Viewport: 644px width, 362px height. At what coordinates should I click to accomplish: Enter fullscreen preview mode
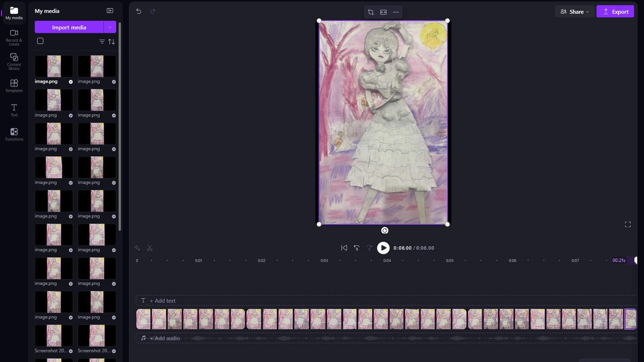628,225
